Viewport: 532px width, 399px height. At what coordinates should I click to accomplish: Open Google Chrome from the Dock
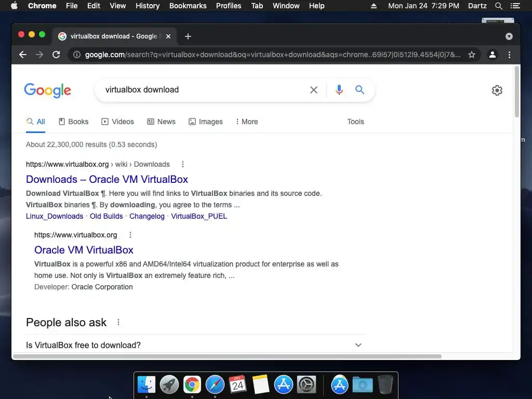[192, 385]
